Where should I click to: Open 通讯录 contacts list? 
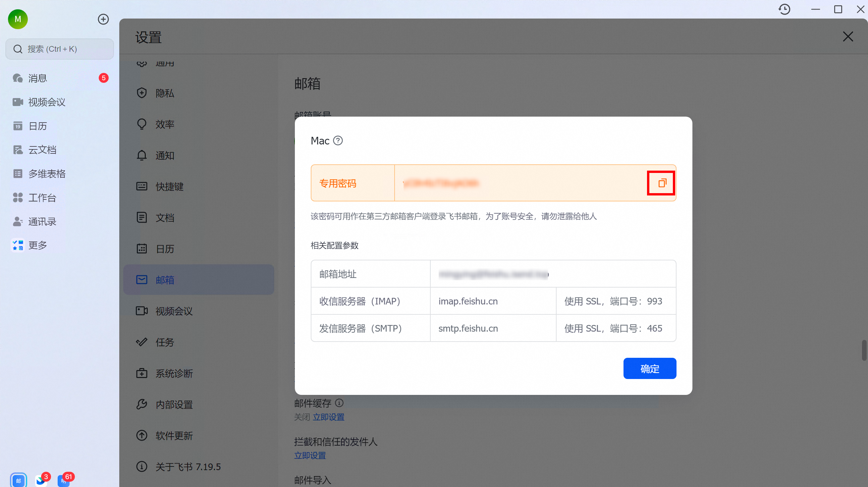pos(42,221)
